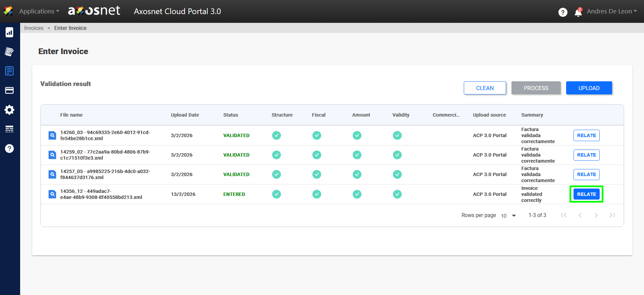Open the Andres De Leon user menu
The image size is (644, 295).
tap(611, 11)
